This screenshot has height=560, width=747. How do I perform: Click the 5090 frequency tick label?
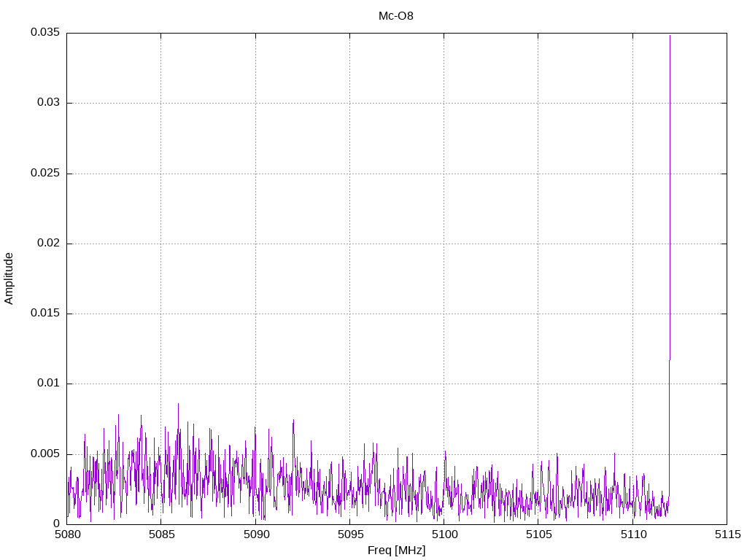(255, 534)
